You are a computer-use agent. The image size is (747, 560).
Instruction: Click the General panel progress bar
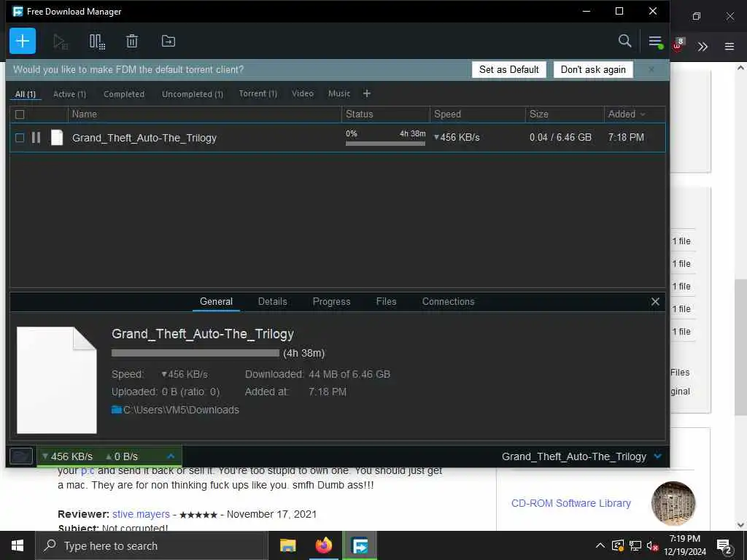tap(196, 353)
